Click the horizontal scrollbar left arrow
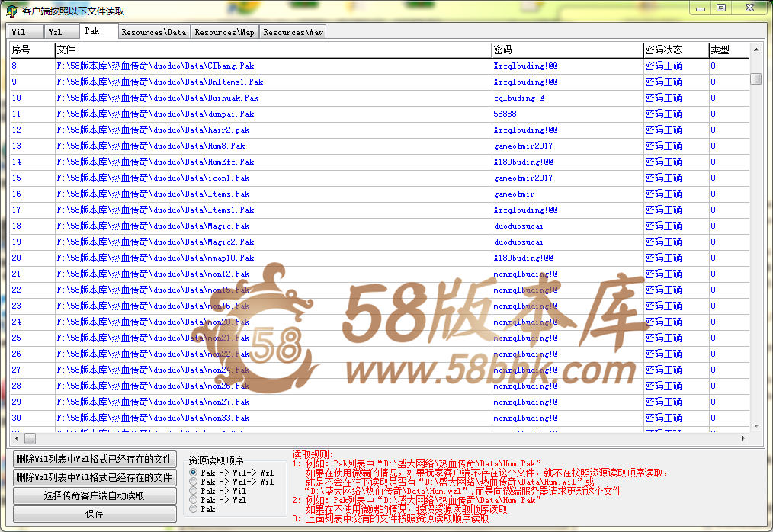The width and height of the screenshot is (773, 532). pyautogui.click(x=17, y=438)
